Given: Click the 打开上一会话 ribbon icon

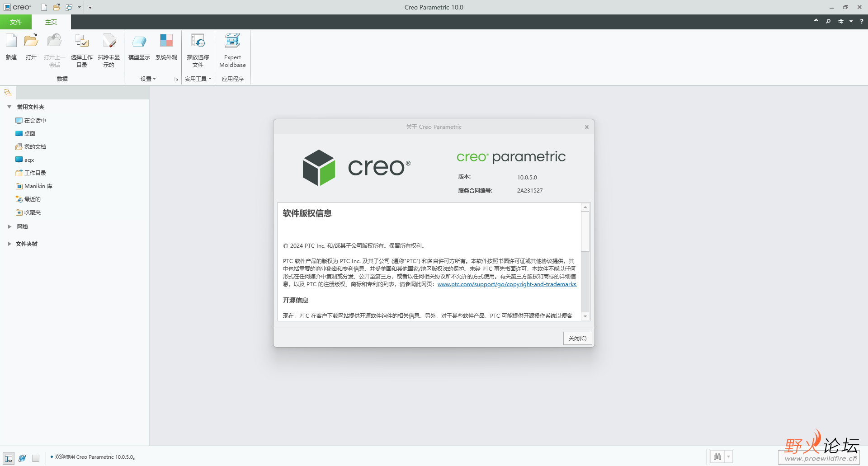Looking at the screenshot, I should (55, 41).
